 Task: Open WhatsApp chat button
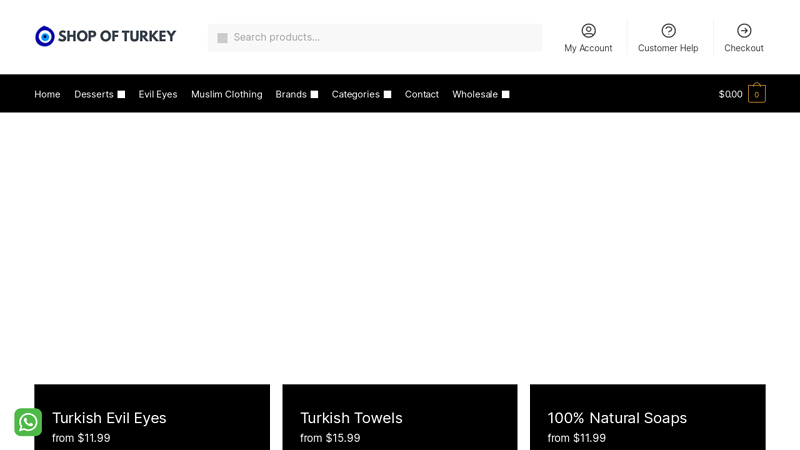[x=28, y=422]
